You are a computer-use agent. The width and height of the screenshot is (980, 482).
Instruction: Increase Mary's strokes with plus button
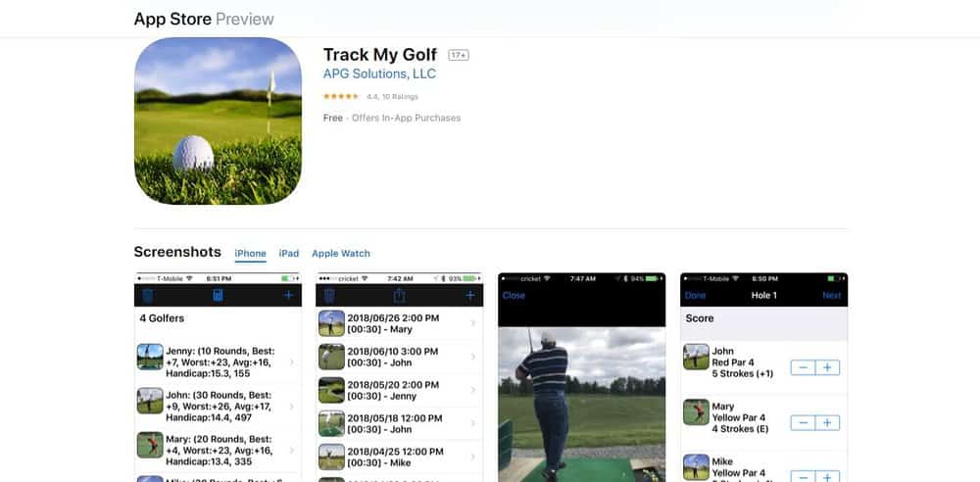click(827, 423)
